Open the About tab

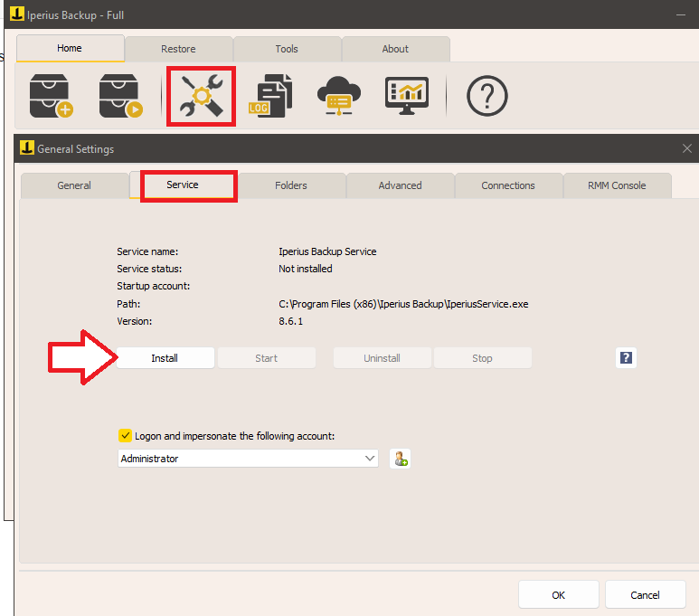tap(395, 49)
